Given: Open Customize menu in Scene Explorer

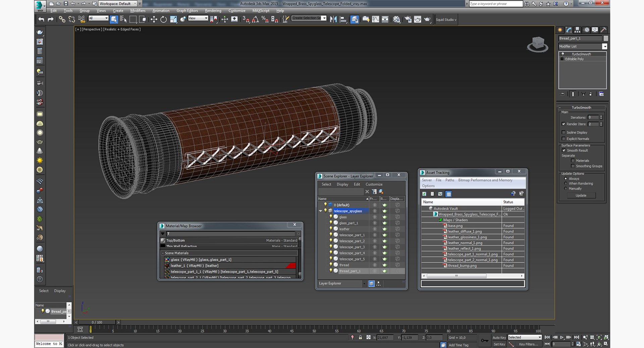Looking at the screenshot, I should [x=374, y=184].
